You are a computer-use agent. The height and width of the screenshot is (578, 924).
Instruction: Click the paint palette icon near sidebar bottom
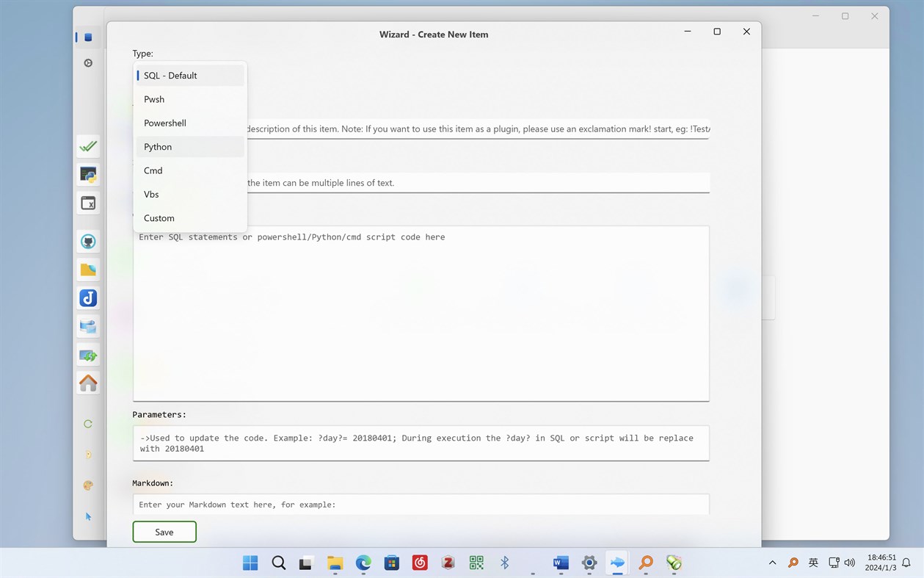[x=88, y=485]
